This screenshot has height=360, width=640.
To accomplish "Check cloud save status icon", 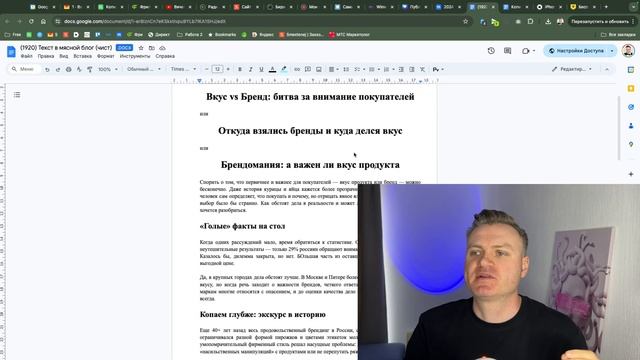I will (162, 48).
